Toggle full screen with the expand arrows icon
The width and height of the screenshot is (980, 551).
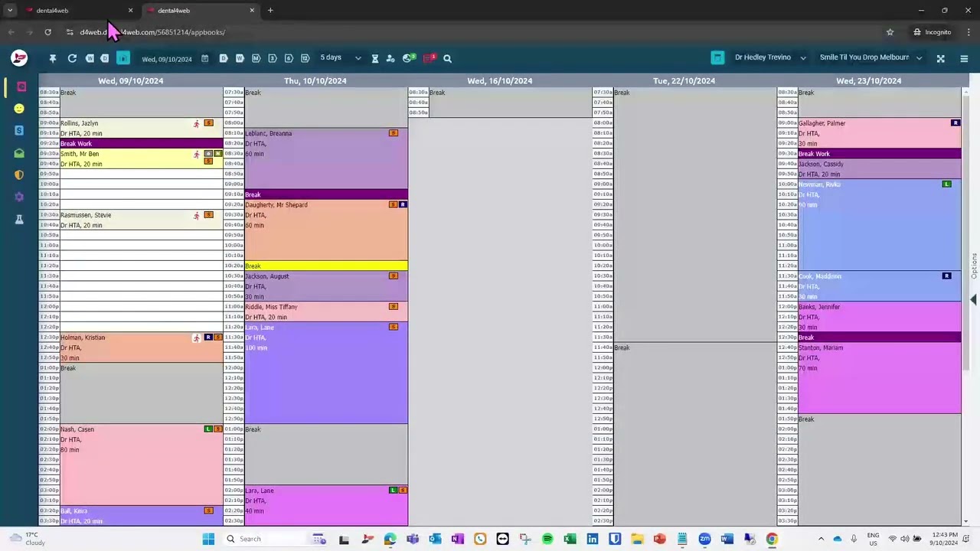[941, 58]
